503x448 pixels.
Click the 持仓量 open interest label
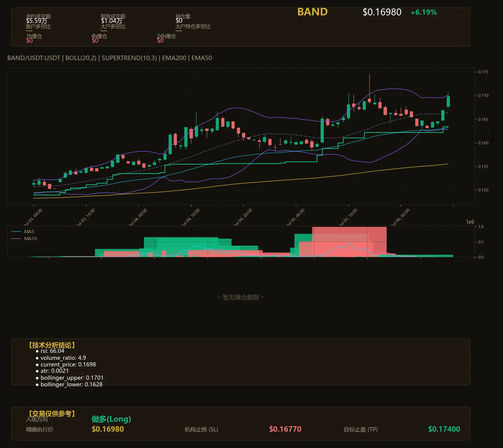(x=183, y=16)
